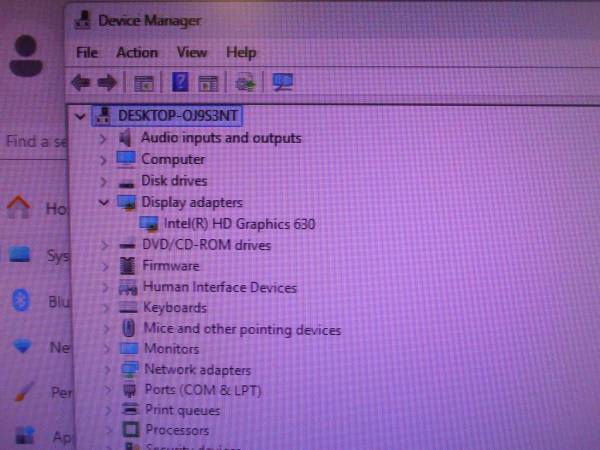
Task: Open the Action menu
Action: pyautogui.click(x=136, y=52)
